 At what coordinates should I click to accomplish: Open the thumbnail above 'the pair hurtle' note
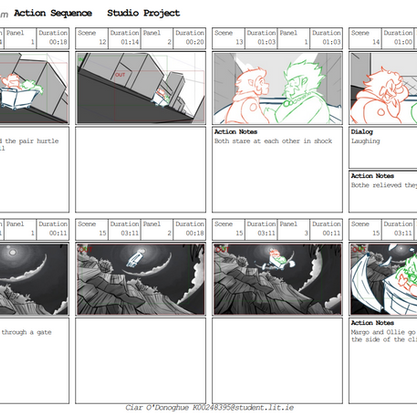pos(34,88)
